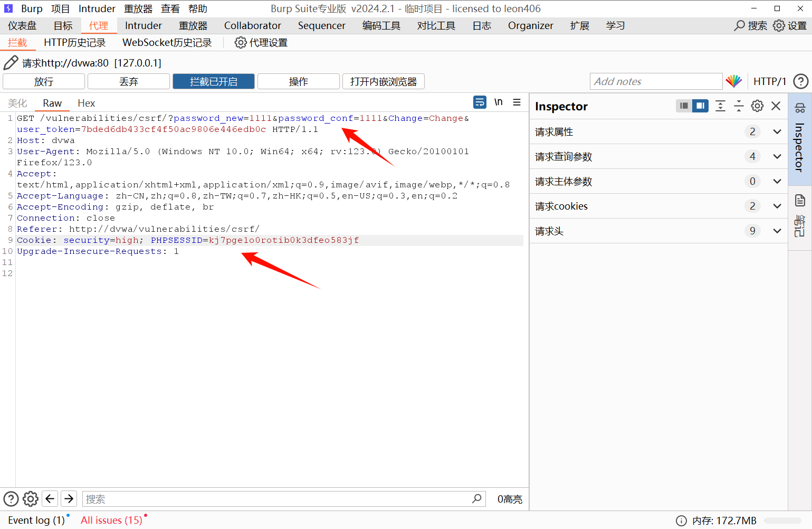Click the Referer header line
812x529 pixels.
[x=138, y=229]
